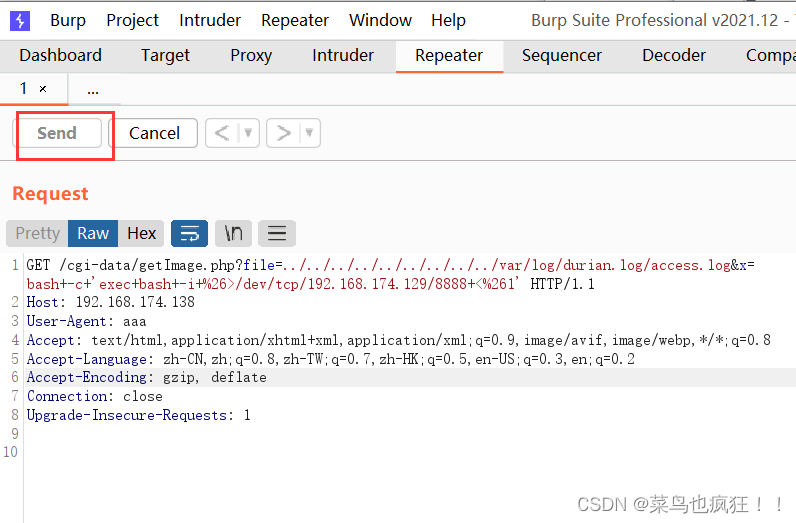Click the User-Agent value 'aaa'
Image resolution: width=796 pixels, height=523 pixels.
coord(135,321)
